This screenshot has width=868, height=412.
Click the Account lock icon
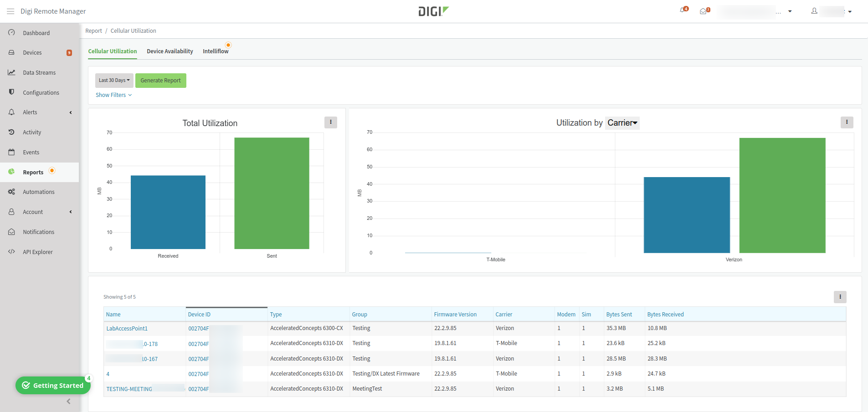(x=11, y=212)
